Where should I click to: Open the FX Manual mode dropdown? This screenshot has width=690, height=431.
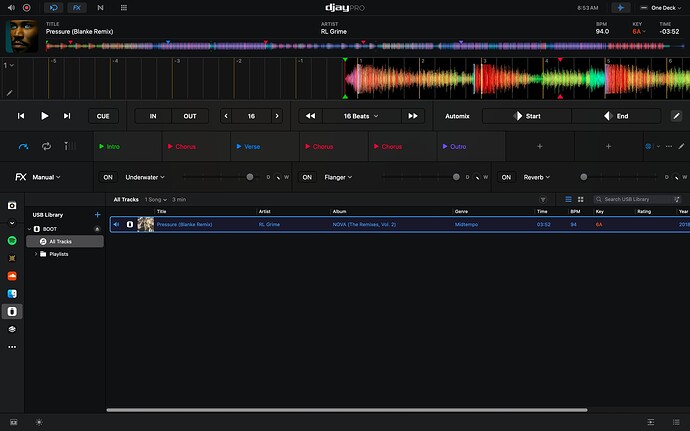tap(46, 177)
